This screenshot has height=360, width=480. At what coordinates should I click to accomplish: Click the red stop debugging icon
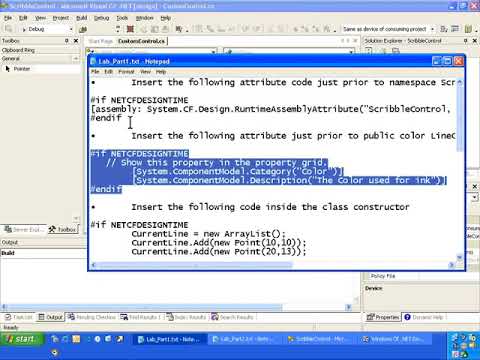click(130, 29)
